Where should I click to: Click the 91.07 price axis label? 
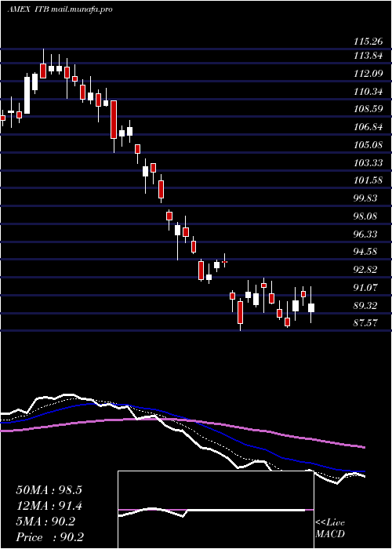tap(365, 288)
